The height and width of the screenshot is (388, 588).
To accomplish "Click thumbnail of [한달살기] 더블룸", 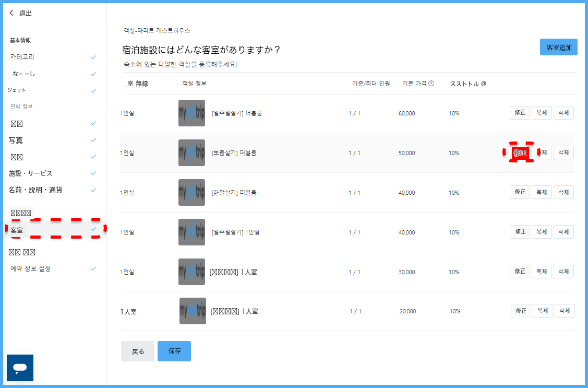I will pyautogui.click(x=191, y=193).
